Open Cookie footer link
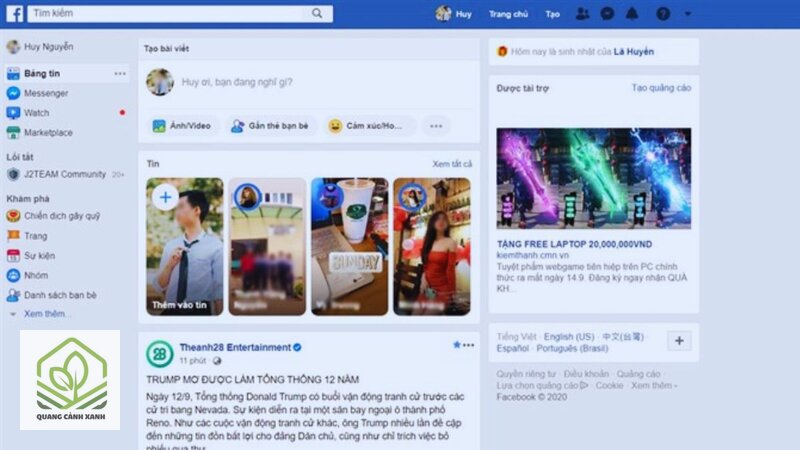This screenshot has width=800, height=450. (x=609, y=386)
